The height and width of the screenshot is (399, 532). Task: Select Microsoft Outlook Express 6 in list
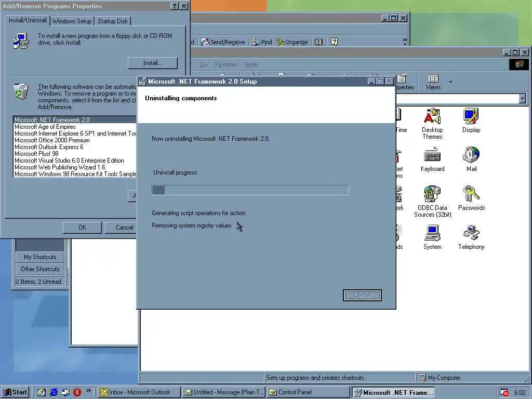pyautogui.click(x=75, y=147)
